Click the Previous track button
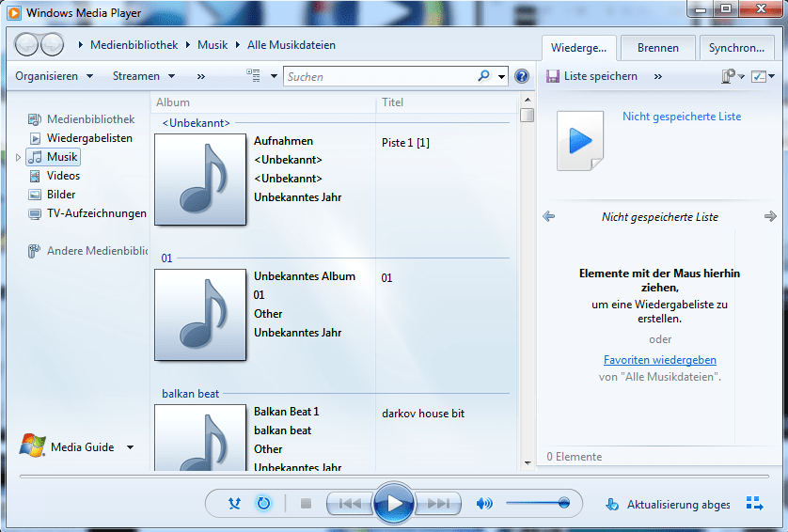The width and height of the screenshot is (788, 532). (x=350, y=503)
